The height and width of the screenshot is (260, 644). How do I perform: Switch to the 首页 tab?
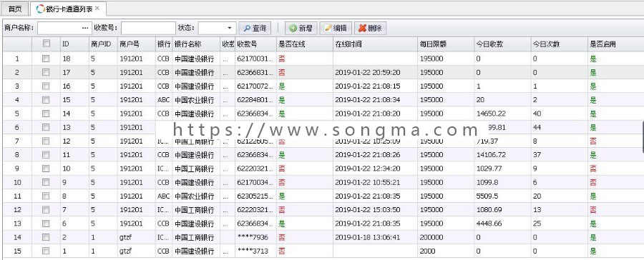click(x=15, y=9)
